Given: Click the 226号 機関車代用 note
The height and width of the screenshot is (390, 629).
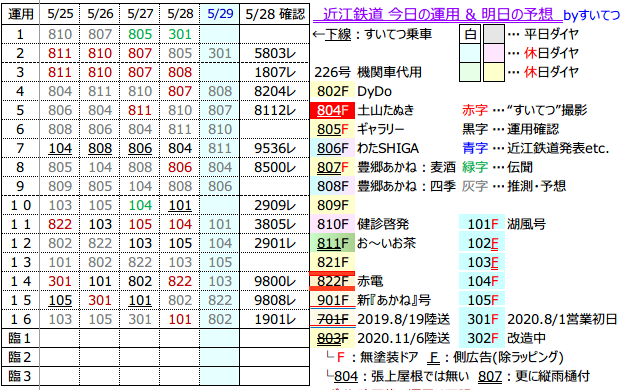Looking at the screenshot, I should (x=368, y=72).
